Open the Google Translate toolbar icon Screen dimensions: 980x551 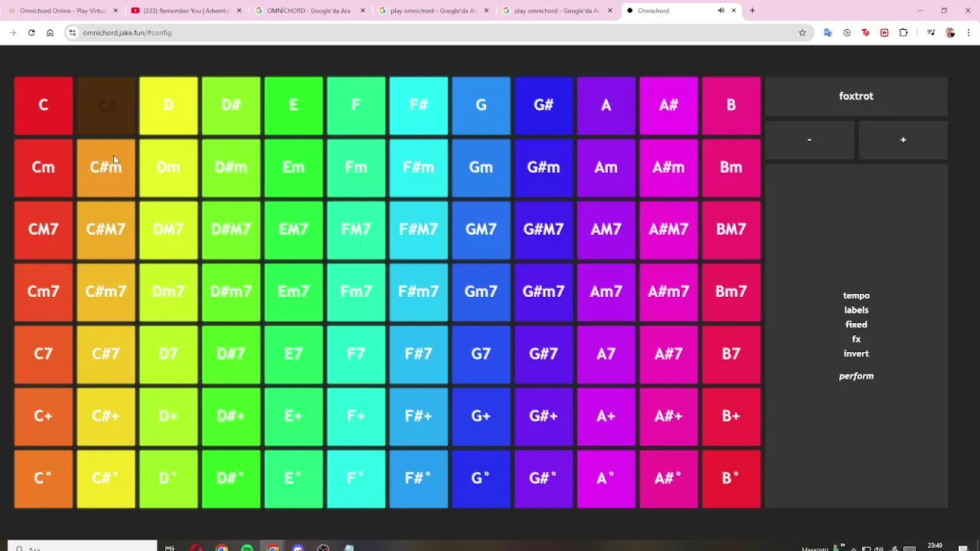[x=828, y=33]
